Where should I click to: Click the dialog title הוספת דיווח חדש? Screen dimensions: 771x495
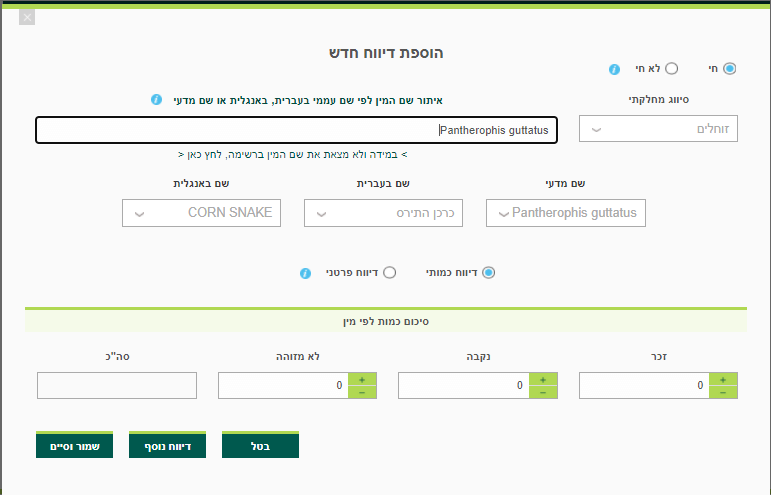(386, 53)
